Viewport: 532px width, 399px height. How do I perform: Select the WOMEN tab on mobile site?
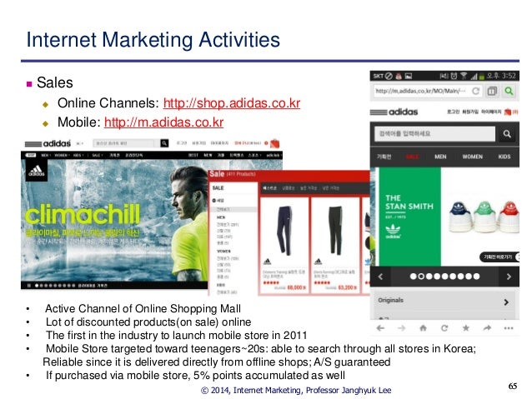[472, 157]
